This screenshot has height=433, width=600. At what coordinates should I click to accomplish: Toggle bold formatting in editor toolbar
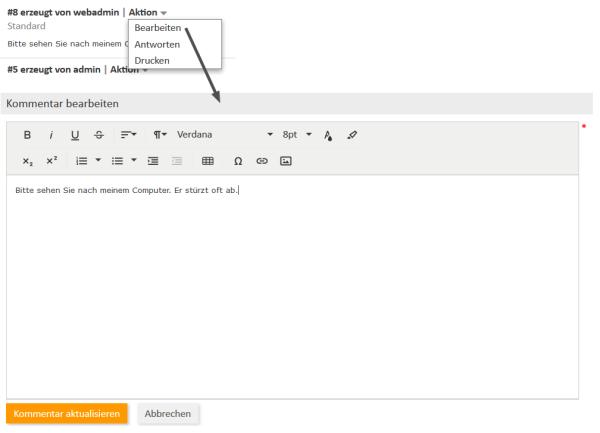[x=27, y=135]
